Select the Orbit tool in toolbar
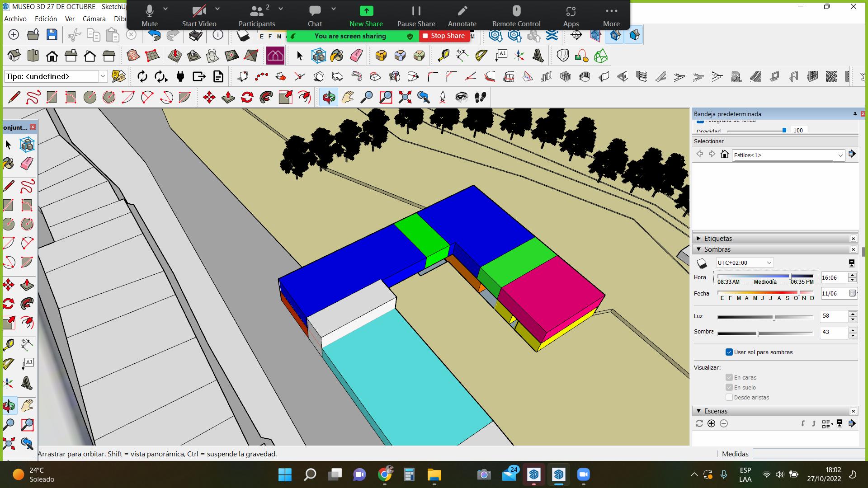The width and height of the screenshot is (868, 488). click(329, 97)
